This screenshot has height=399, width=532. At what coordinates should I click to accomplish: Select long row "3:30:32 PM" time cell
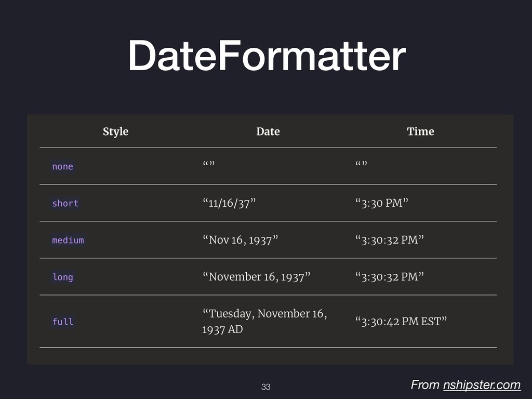pos(390,277)
